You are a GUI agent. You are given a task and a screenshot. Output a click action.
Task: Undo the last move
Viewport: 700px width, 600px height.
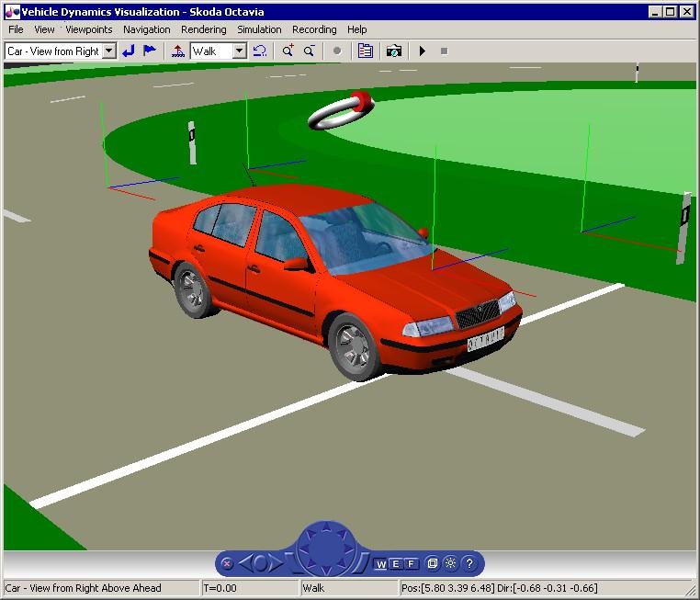click(x=260, y=51)
